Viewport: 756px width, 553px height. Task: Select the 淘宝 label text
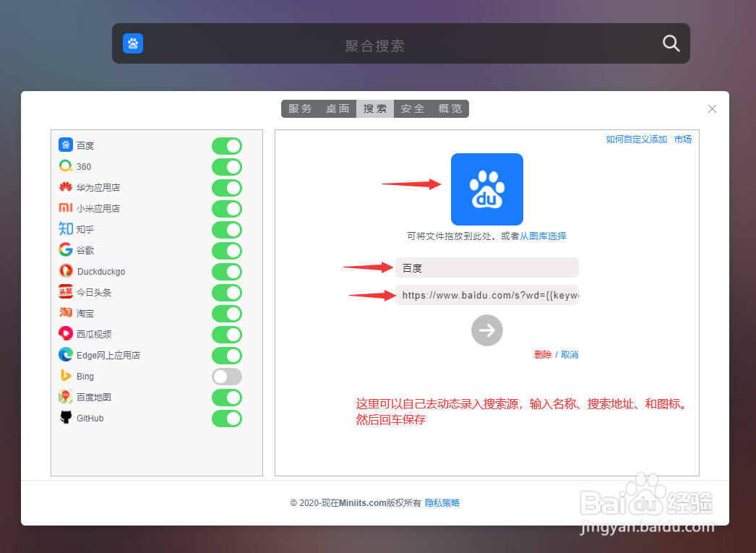pyautogui.click(x=85, y=314)
